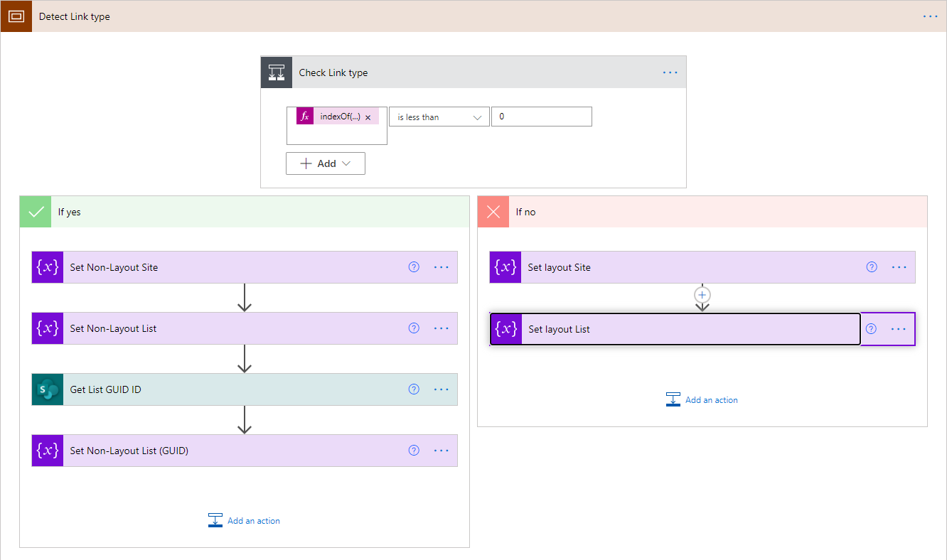Click the red If no X icon
The width and height of the screenshot is (947, 560).
(x=493, y=212)
